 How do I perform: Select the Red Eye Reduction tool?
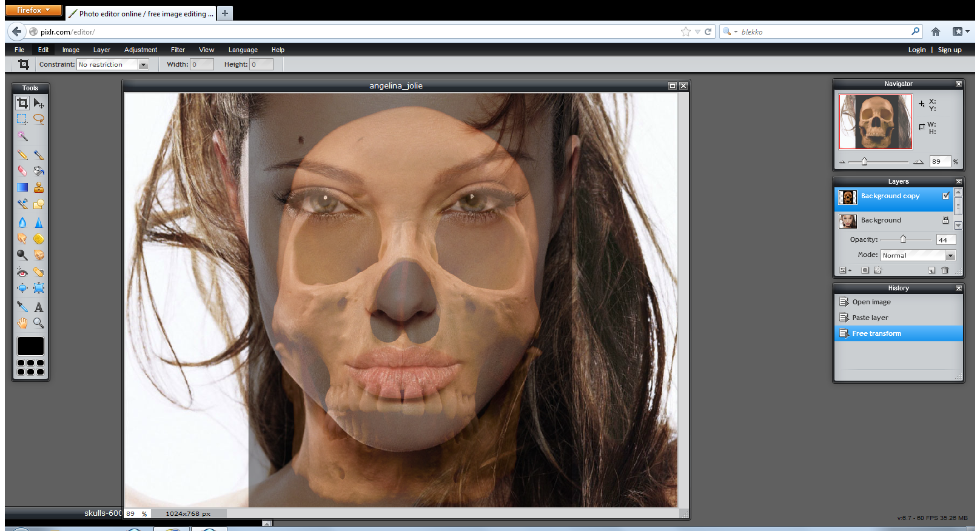click(x=22, y=272)
